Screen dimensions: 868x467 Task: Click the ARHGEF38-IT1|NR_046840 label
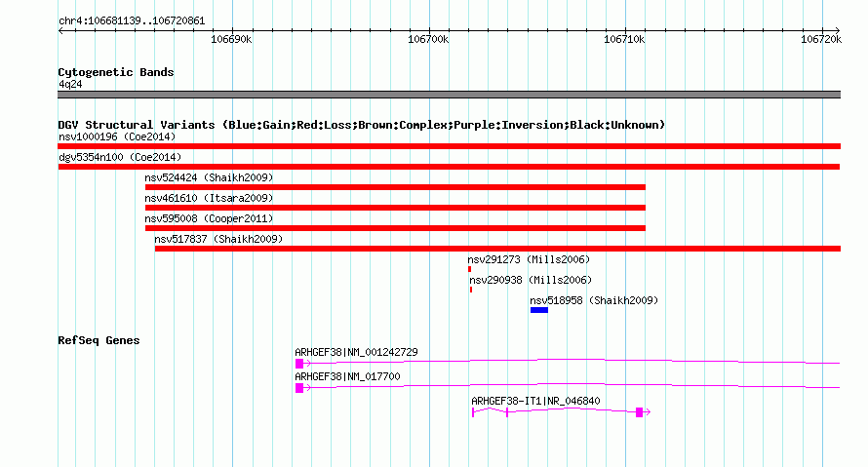point(535,401)
